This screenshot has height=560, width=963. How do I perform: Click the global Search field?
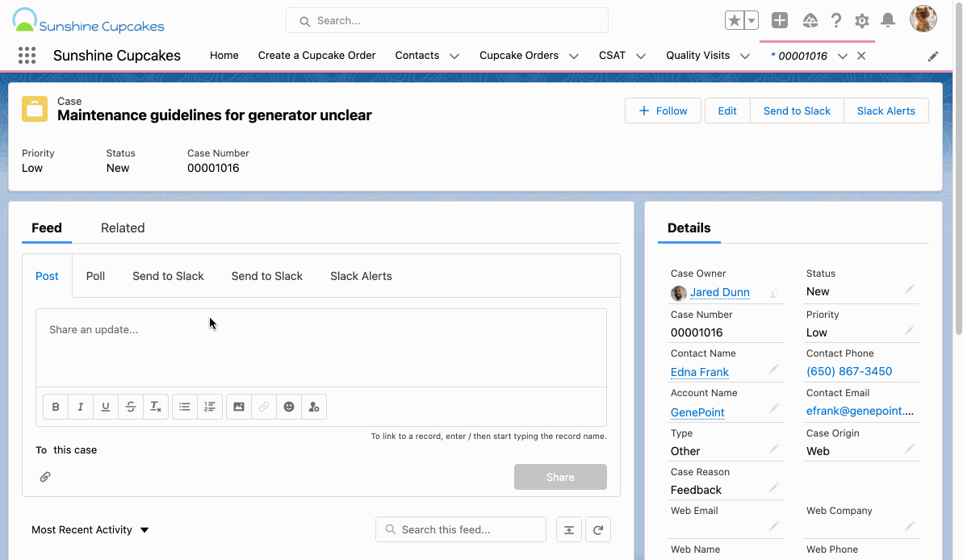tap(447, 20)
